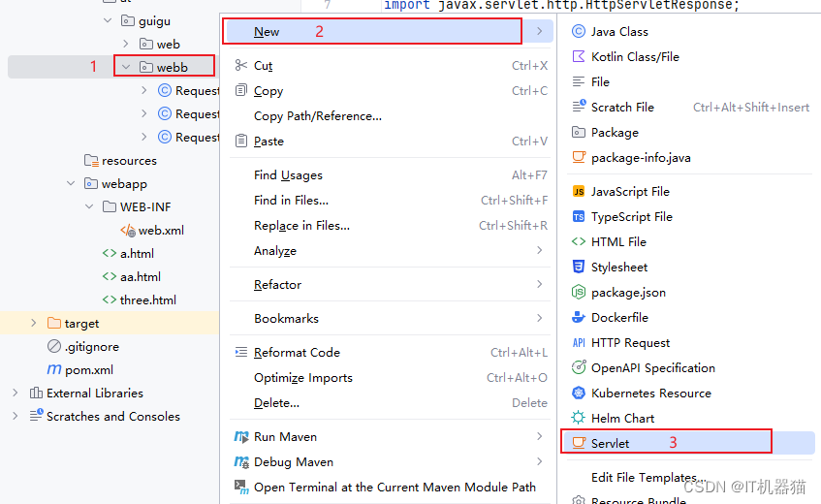
Task: Click the OpenAPI Specification icon
Action: (x=578, y=367)
